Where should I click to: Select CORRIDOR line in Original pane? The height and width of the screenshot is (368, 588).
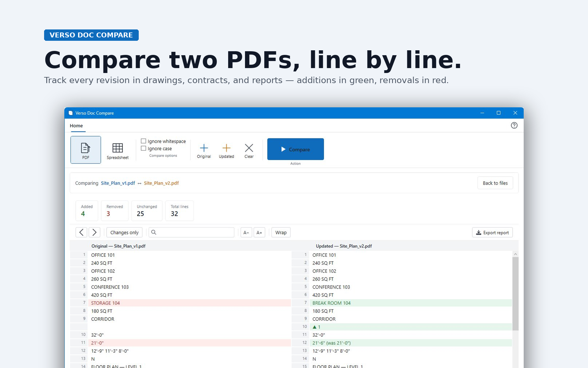point(190,319)
